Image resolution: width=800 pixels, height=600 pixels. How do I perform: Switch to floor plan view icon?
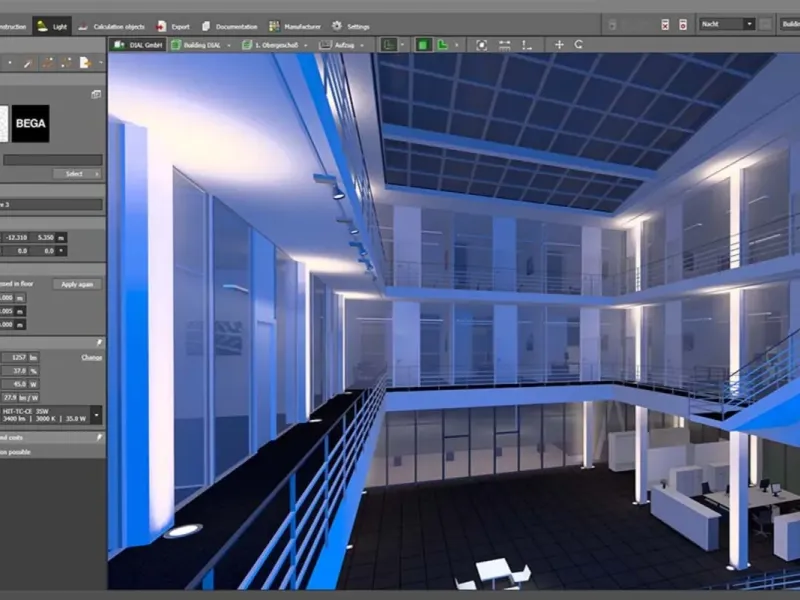click(x=389, y=45)
